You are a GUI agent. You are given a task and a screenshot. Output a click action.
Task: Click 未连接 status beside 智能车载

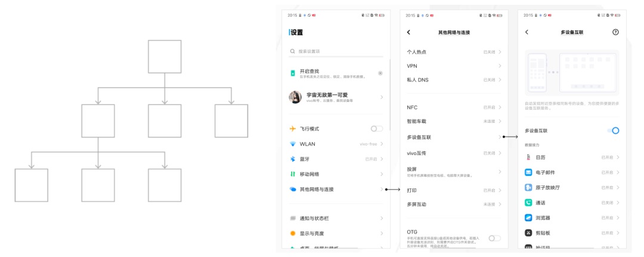click(489, 121)
